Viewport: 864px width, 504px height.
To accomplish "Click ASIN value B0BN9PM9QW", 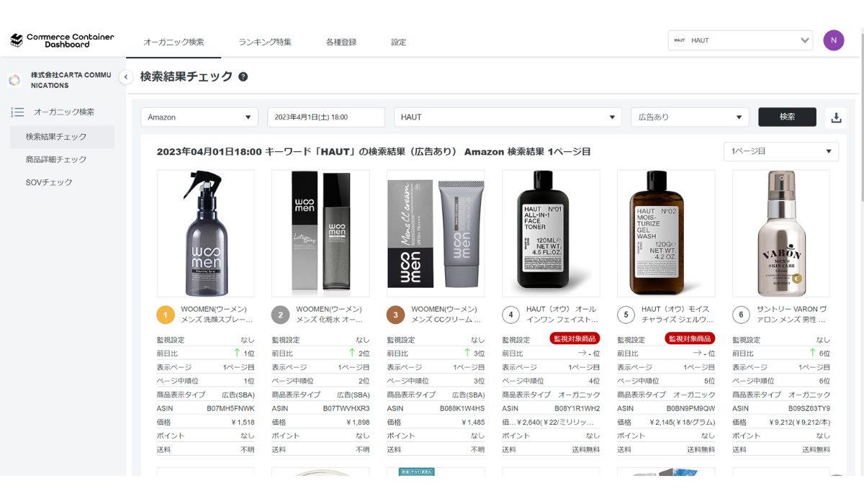I will 692,408.
